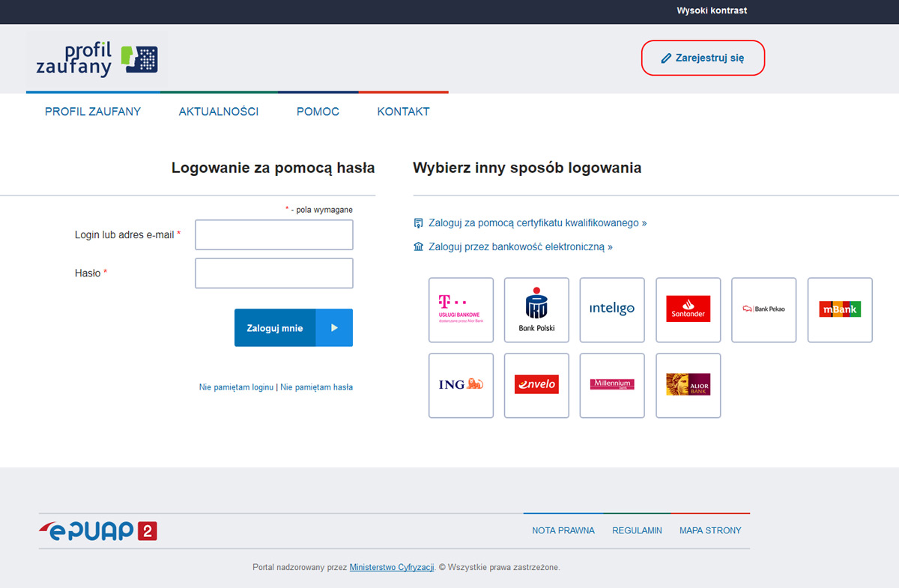This screenshot has width=899, height=588.
Task: Open Zaloguj za pomocą certyfikatu kwalifikowanego link
Action: pyautogui.click(x=537, y=223)
